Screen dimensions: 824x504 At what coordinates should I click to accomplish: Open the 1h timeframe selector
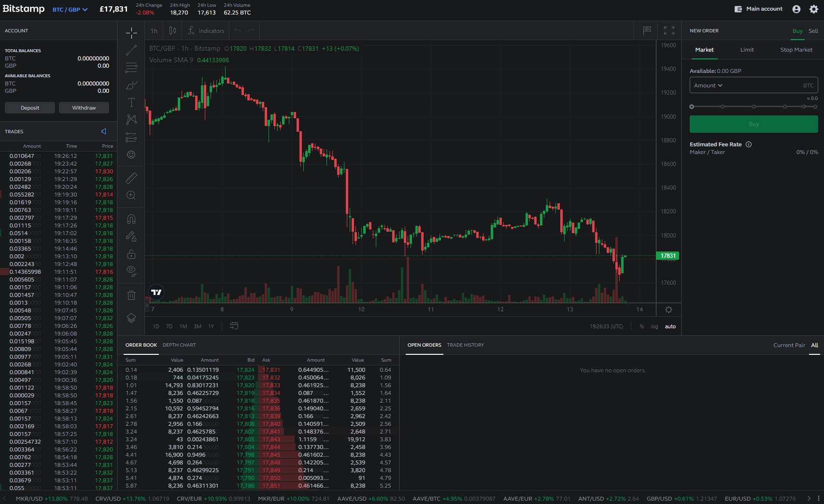(x=154, y=31)
